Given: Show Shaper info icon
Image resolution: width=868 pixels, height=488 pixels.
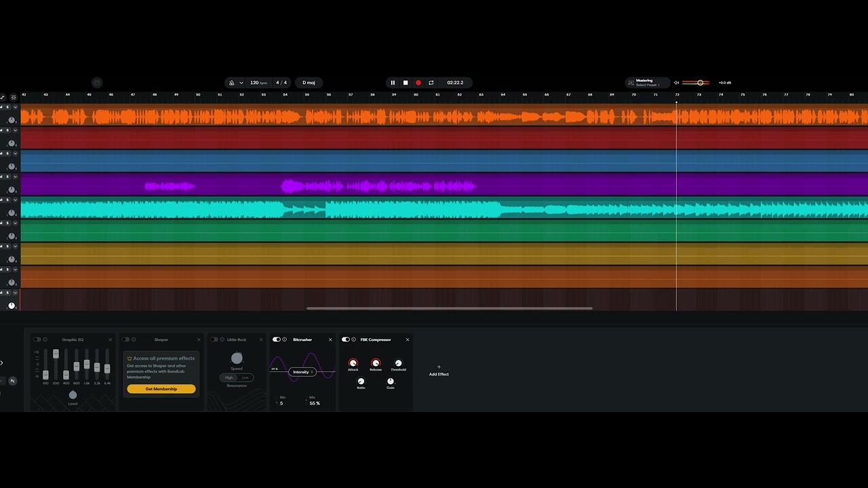Looking at the screenshot, I should (134, 340).
